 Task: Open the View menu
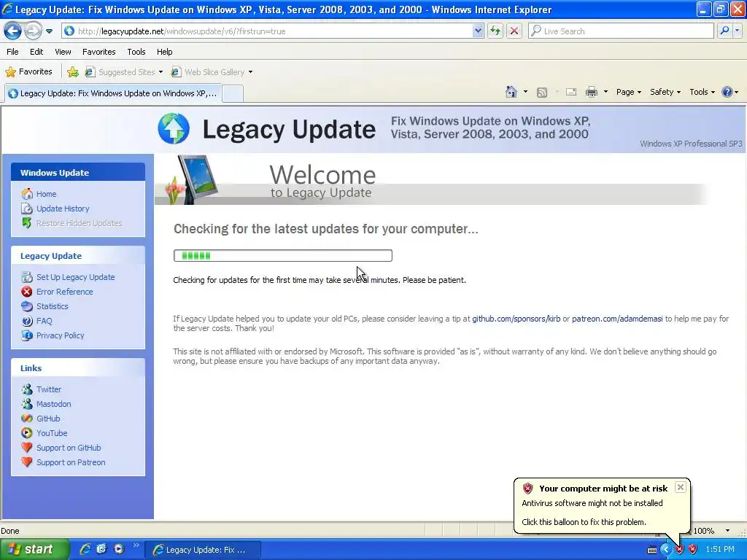pos(63,52)
